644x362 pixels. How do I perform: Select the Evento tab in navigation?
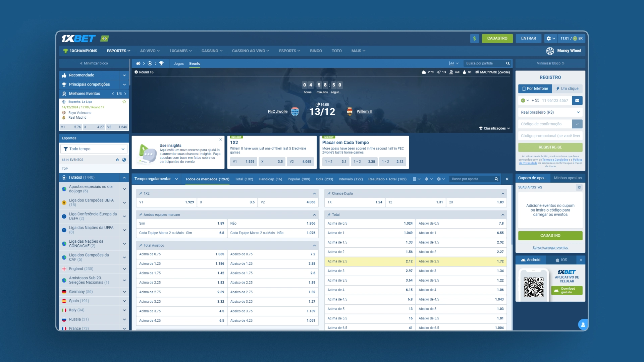click(195, 63)
